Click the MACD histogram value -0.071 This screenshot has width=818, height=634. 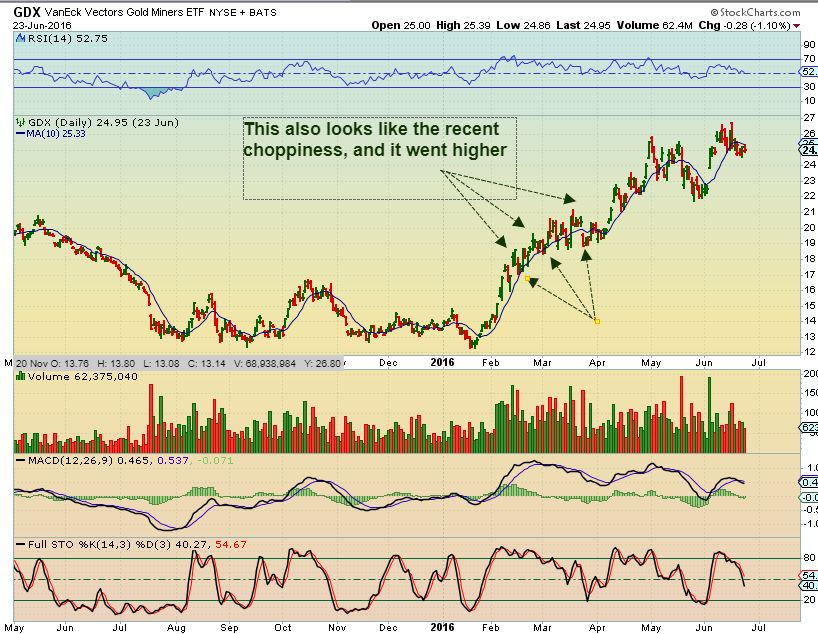click(x=215, y=460)
